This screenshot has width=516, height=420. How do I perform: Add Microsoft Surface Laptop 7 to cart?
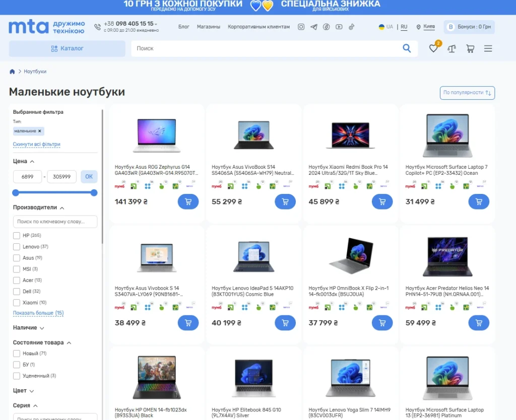[x=479, y=201]
